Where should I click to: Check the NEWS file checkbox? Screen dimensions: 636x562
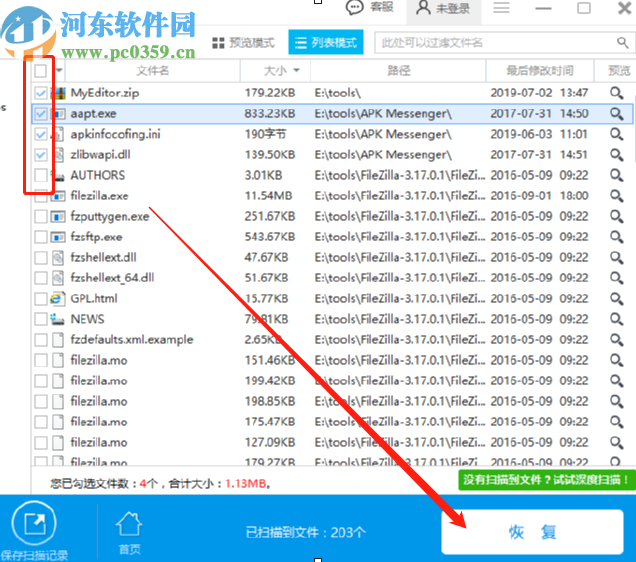pos(41,320)
